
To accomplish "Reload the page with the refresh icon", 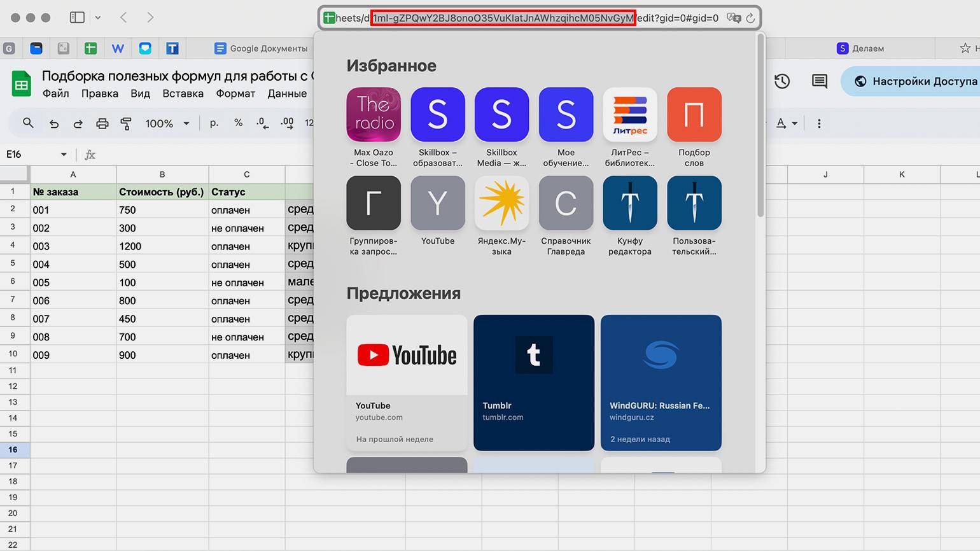I will pos(751,18).
